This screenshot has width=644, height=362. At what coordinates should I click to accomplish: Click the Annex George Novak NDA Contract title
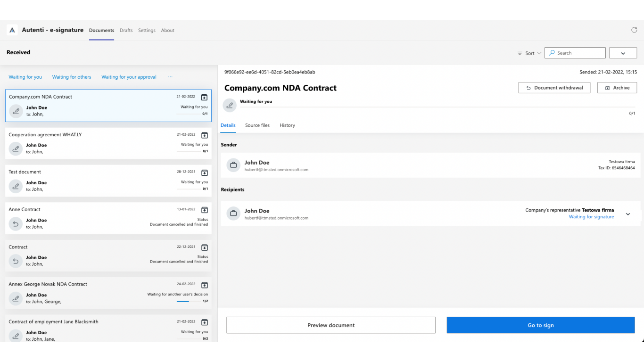click(48, 284)
